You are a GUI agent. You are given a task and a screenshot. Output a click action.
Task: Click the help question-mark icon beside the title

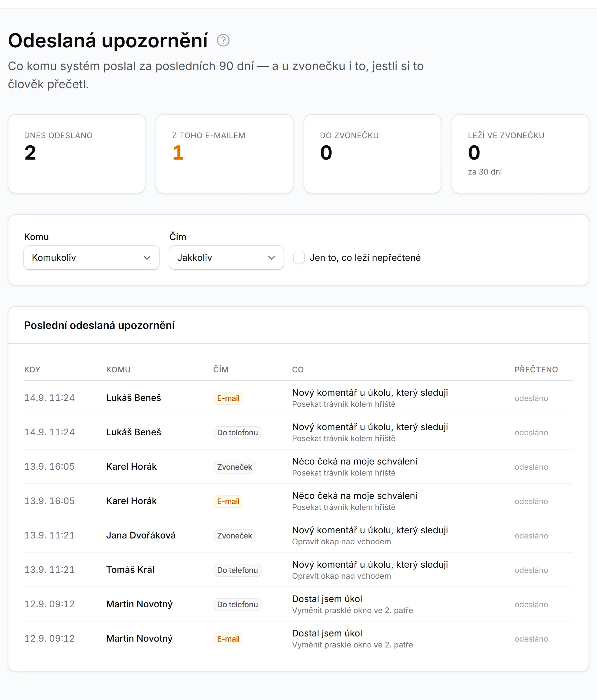tap(223, 41)
